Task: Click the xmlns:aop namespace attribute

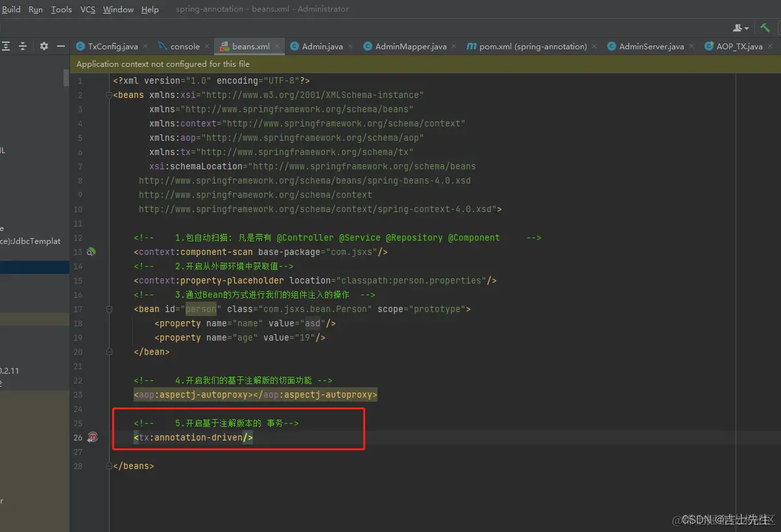Action: (x=287, y=138)
